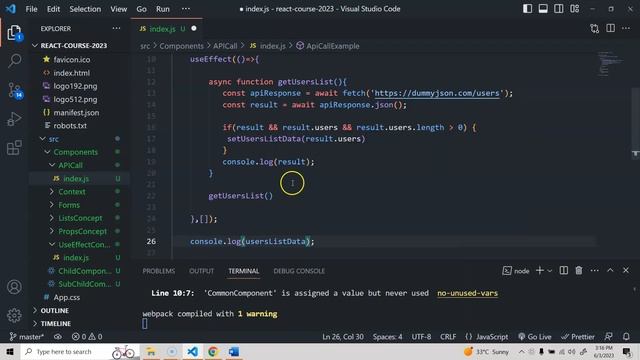640x360 pixels.
Task: Open favicon.ico file
Action: (x=72, y=60)
